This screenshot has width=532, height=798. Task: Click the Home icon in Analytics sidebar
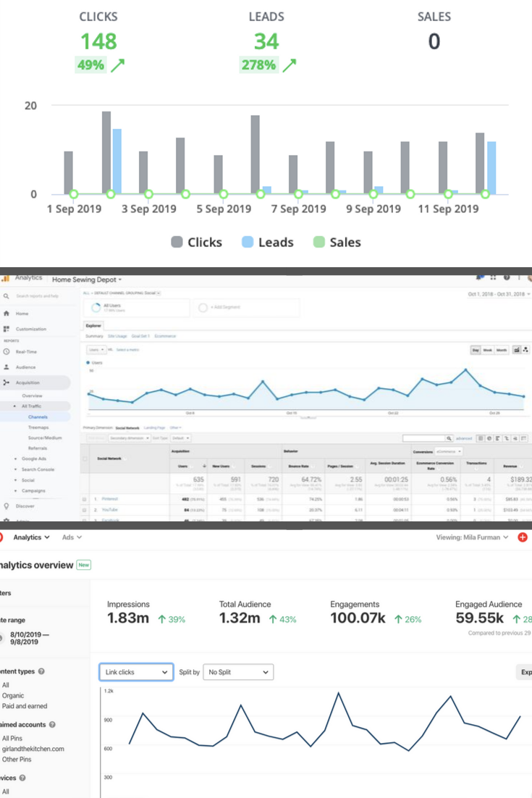click(x=7, y=314)
